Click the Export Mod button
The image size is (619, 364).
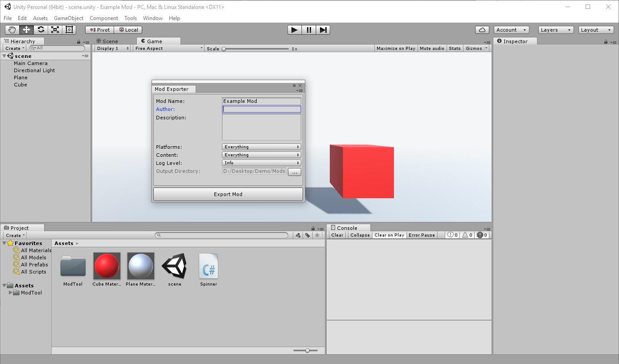coord(228,194)
